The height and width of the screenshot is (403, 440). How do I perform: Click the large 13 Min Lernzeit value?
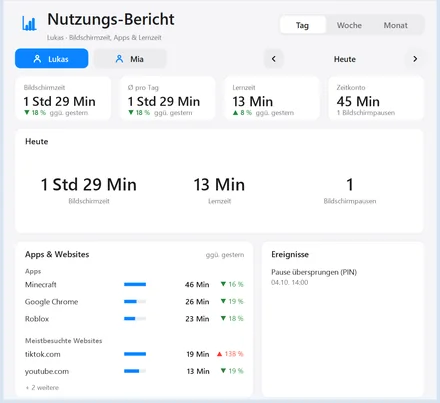(x=219, y=185)
